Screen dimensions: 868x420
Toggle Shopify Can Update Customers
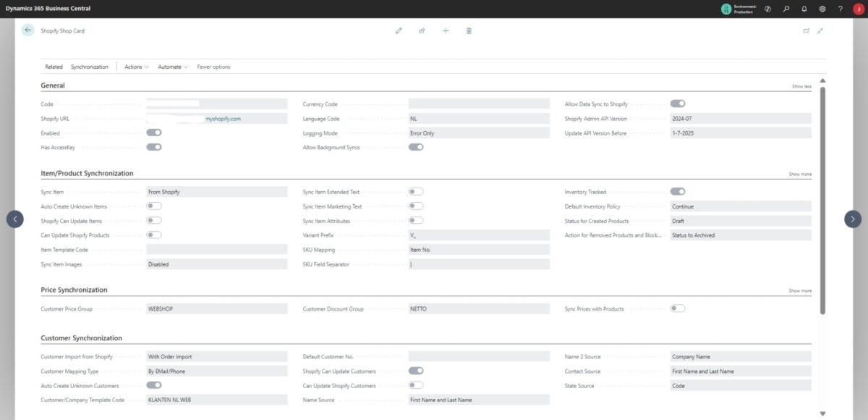pos(416,371)
